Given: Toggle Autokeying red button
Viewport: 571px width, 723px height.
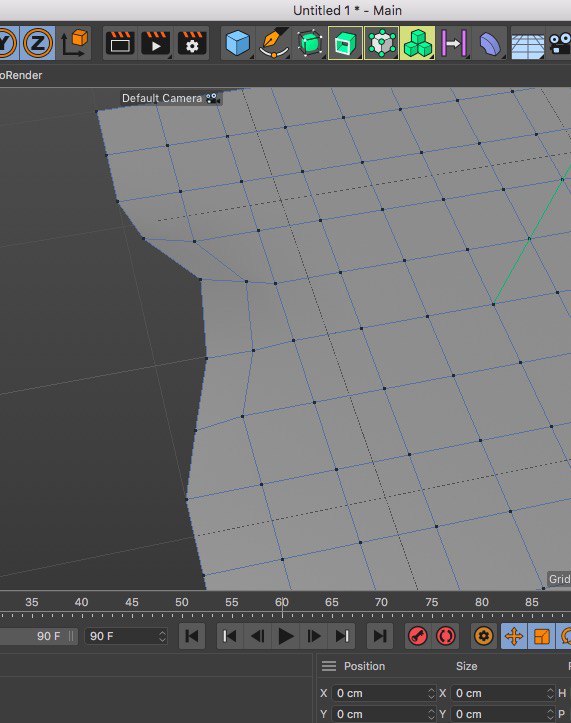Looking at the screenshot, I should point(446,636).
